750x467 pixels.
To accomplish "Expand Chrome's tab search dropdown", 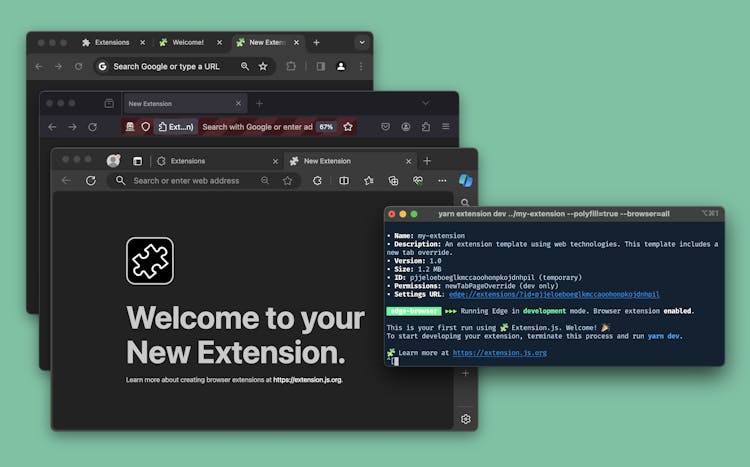I will coord(362,43).
